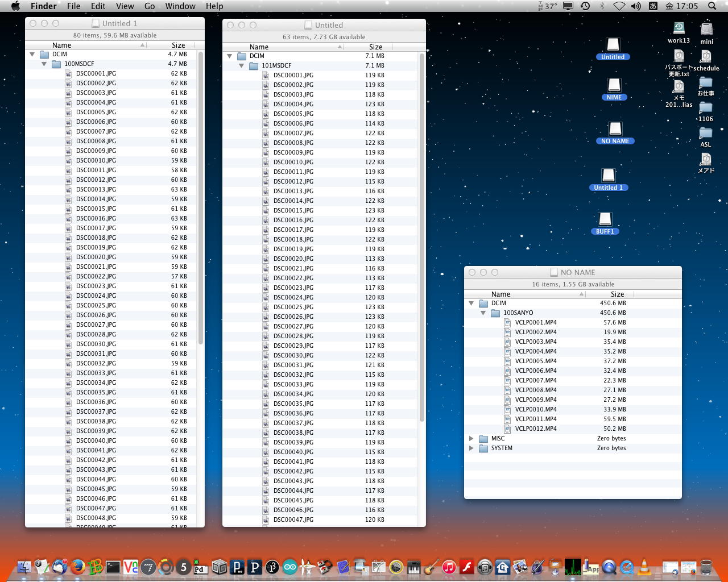Collapse the 101MSDCF folder tree
The width and height of the screenshot is (728, 582).
[242, 66]
